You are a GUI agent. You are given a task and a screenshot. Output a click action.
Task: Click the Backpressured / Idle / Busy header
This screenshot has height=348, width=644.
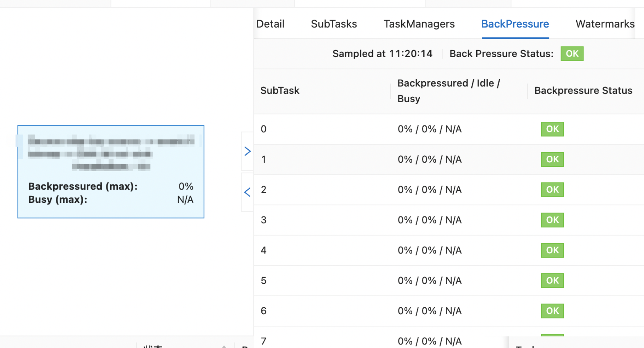(x=448, y=91)
